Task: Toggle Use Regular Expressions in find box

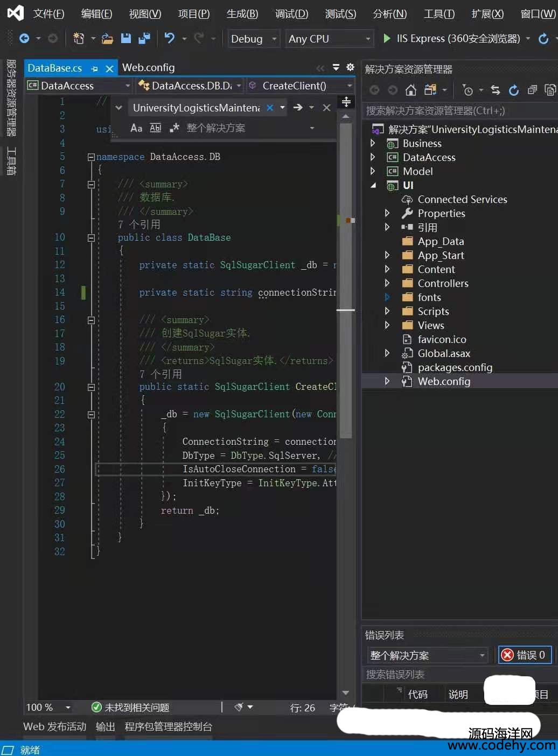Action: (174, 128)
